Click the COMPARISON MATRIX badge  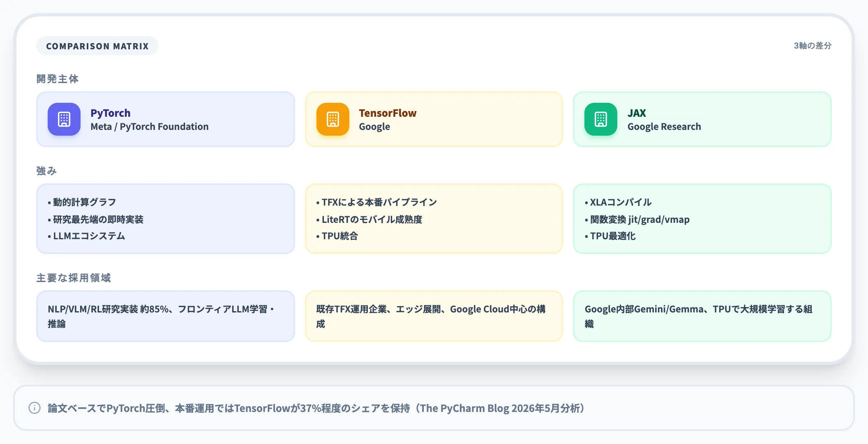coord(97,46)
